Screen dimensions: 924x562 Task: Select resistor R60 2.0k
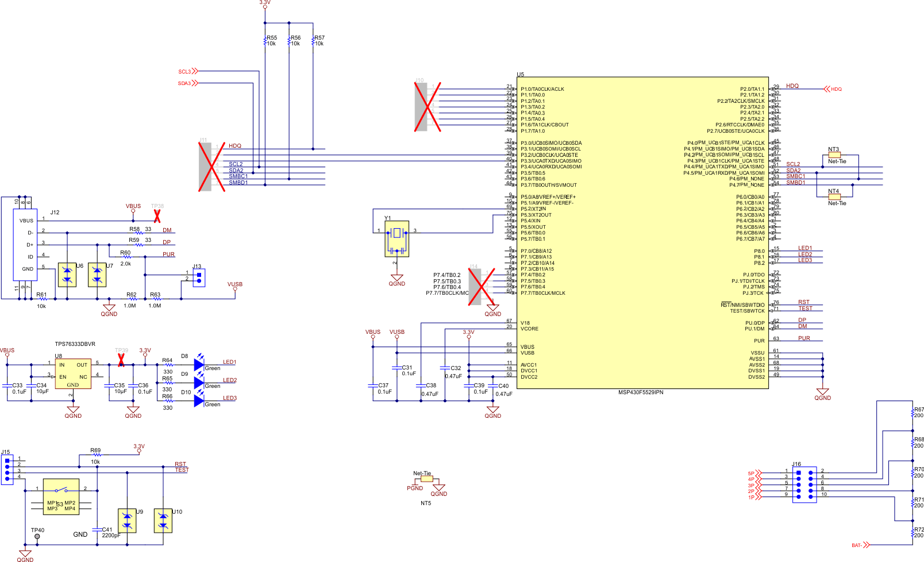tap(127, 257)
